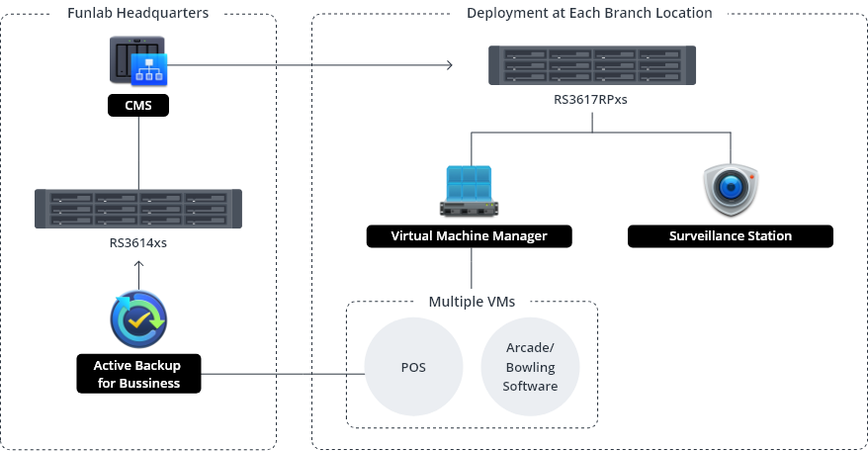Click the blue CMS network hierarchy icon
The image size is (868, 451).
coord(149,69)
